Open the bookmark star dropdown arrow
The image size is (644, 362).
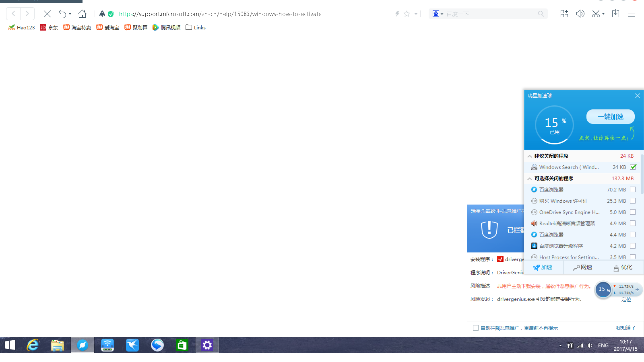[416, 14]
